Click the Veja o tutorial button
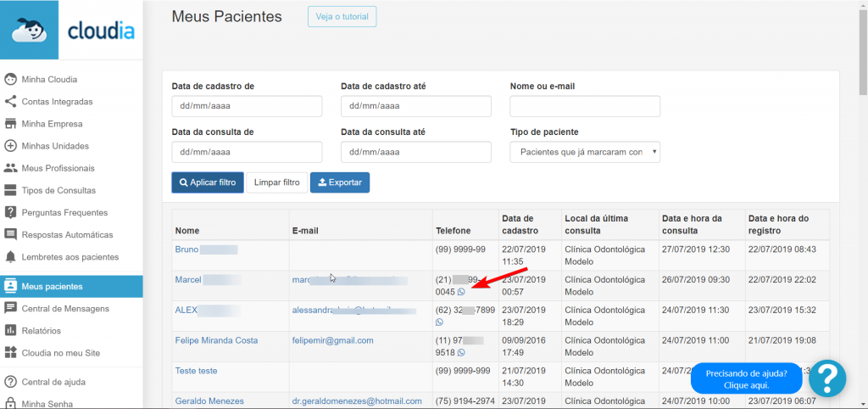Viewport: 868px width, 409px height. (342, 17)
